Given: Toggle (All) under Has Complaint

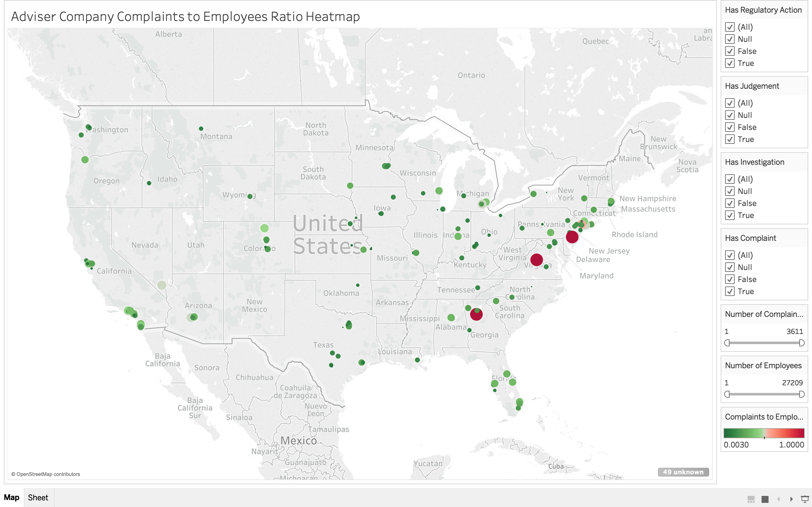Looking at the screenshot, I should pos(730,255).
